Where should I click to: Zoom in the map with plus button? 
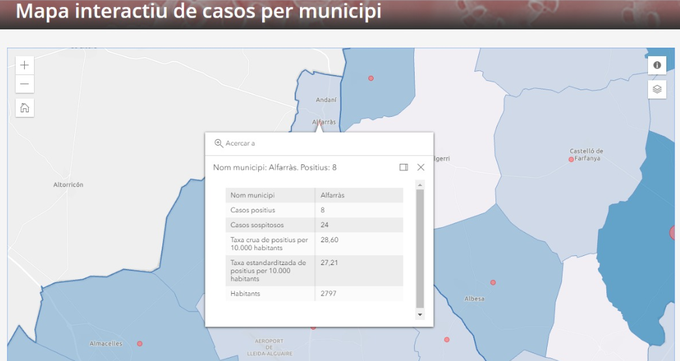(x=25, y=65)
